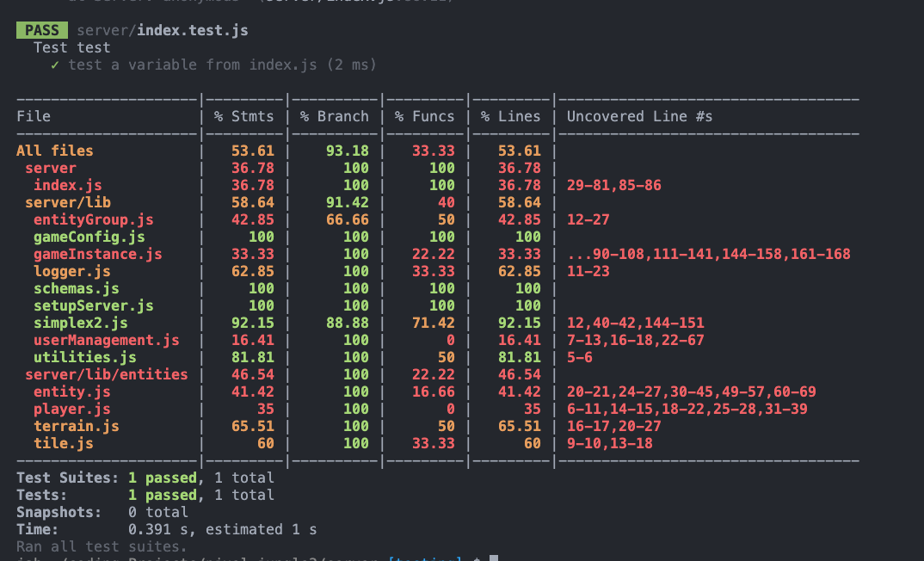The width and height of the screenshot is (924, 561).
Task: Click the index.js file name
Action: (68, 185)
